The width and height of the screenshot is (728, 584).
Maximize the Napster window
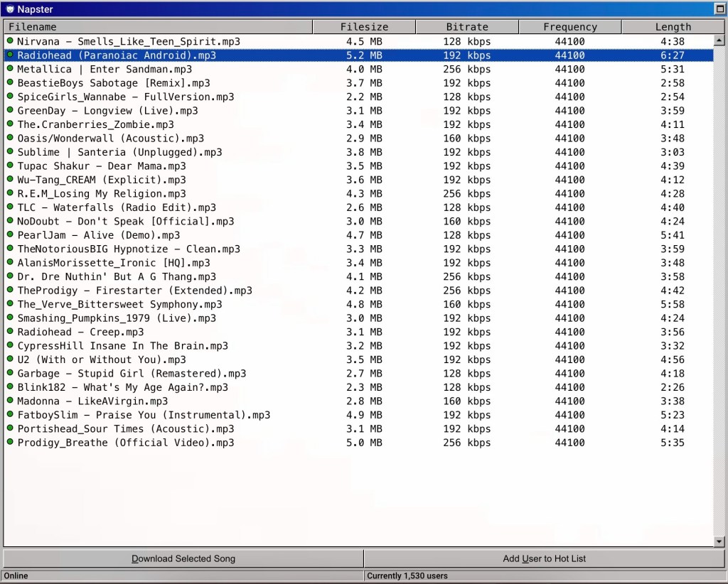pyautogui.click(x=719, y=9)
